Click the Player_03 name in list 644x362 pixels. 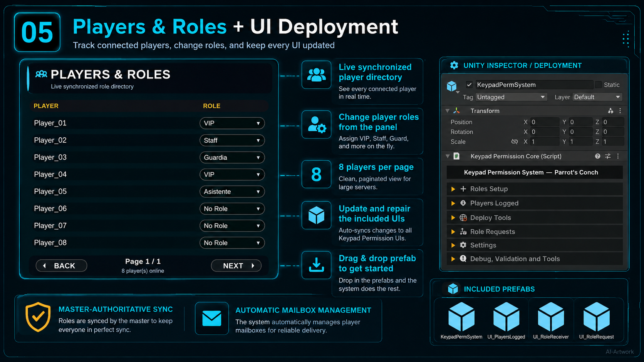[50, 157]
